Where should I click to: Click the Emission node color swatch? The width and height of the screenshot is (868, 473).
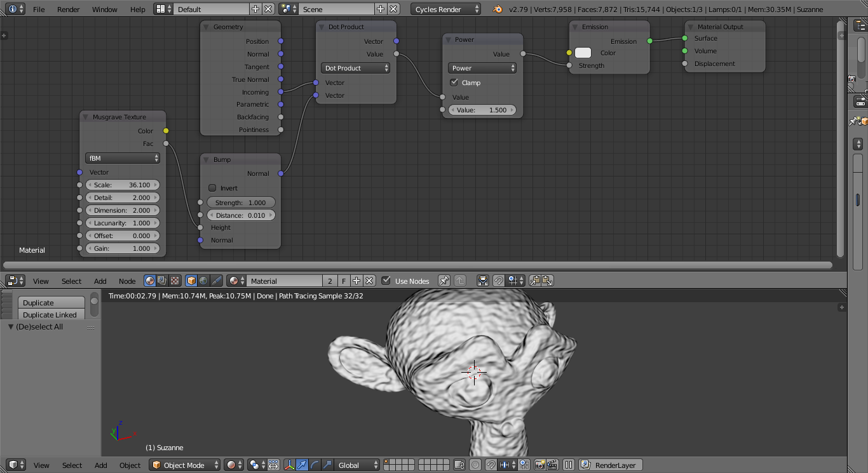tap(583, 53)
